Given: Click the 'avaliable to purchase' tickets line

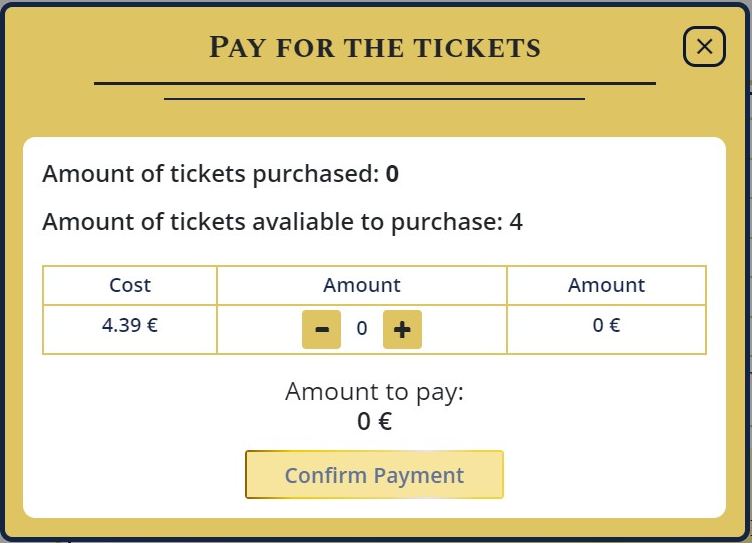Looking at the screenshot, I should [272, 221].
